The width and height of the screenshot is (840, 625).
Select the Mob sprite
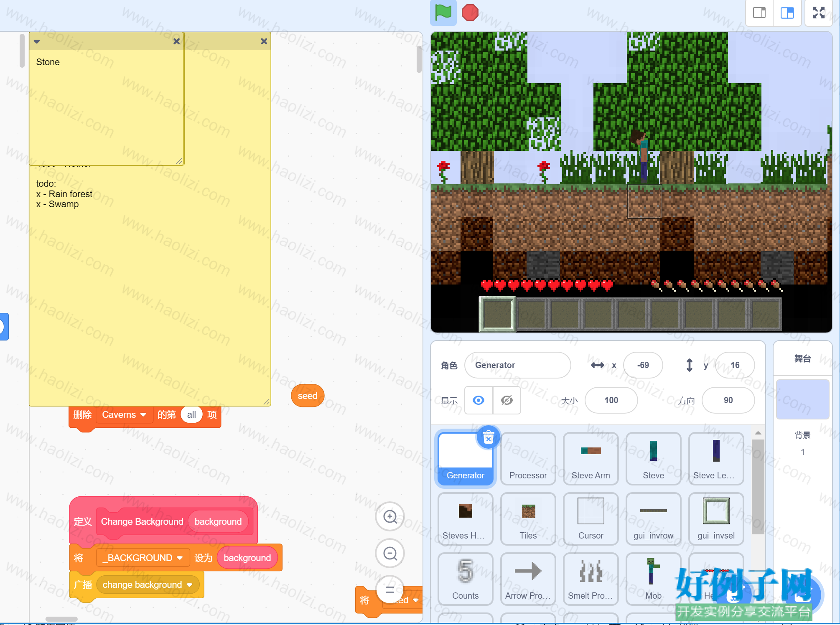(x=653, y=579)
